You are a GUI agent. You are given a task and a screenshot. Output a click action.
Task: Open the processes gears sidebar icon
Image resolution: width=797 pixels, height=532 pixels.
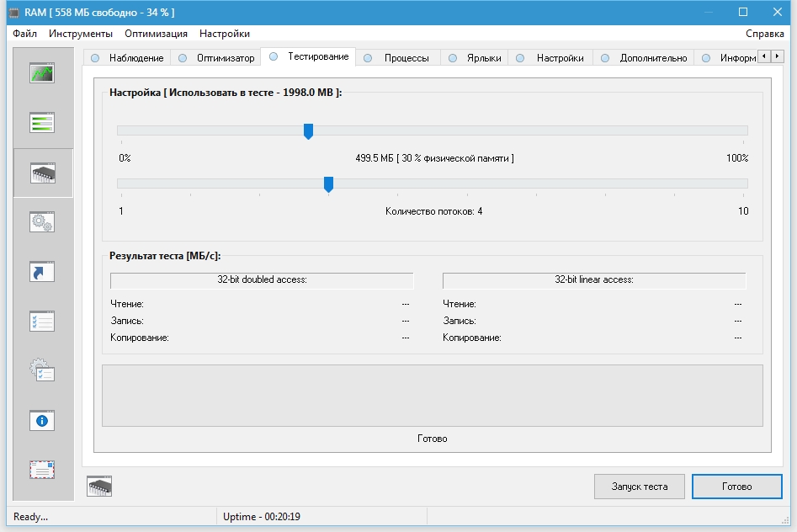[x=42, y=222]
